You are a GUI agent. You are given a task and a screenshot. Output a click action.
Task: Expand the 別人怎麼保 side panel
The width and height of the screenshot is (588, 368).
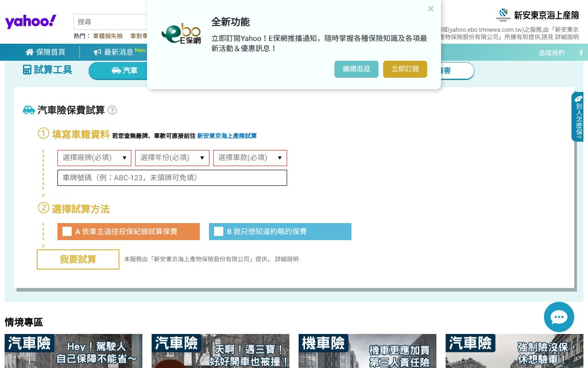pyautogui.click(x=578, y=116)
